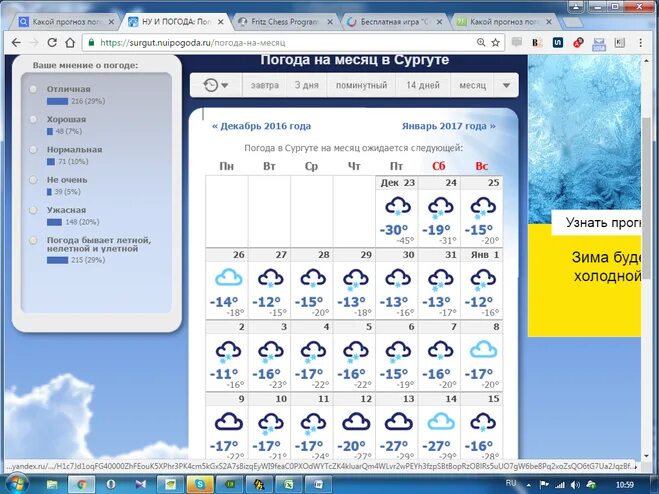Screen dimensions: 659x494
Task: Click the red extension icon in toolbar
Action: [x=578, y=42]
